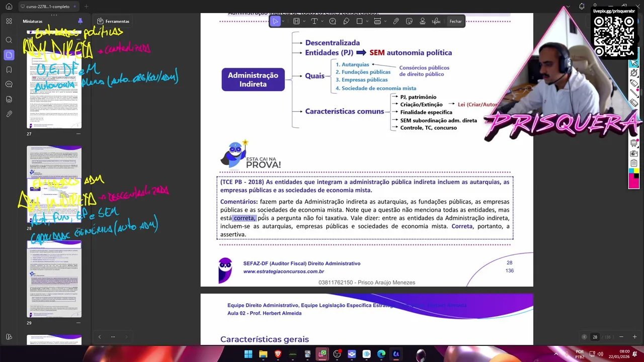Select the stamp tool
The height and width of the screenshot is (362, 644).
pos(423,21)
